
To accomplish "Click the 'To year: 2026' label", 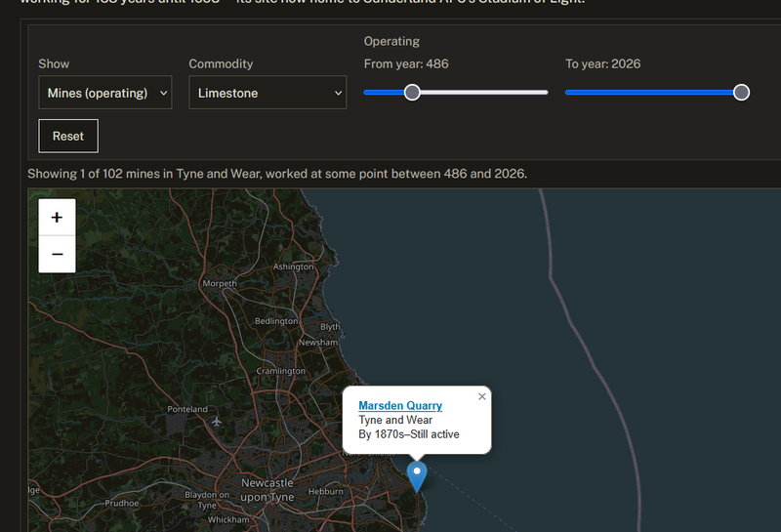I will [602, 63].
